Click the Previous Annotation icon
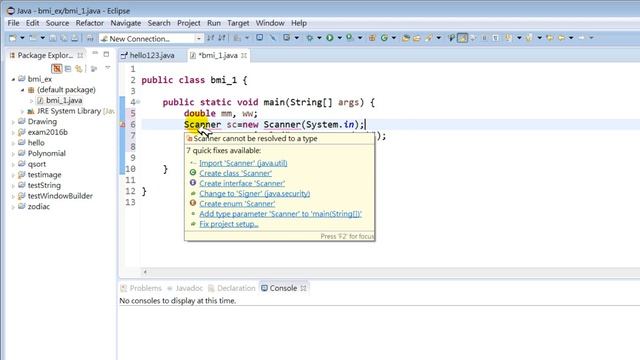Screen dimensions: 640x360 pyautogui.click(x=529, y=38)
